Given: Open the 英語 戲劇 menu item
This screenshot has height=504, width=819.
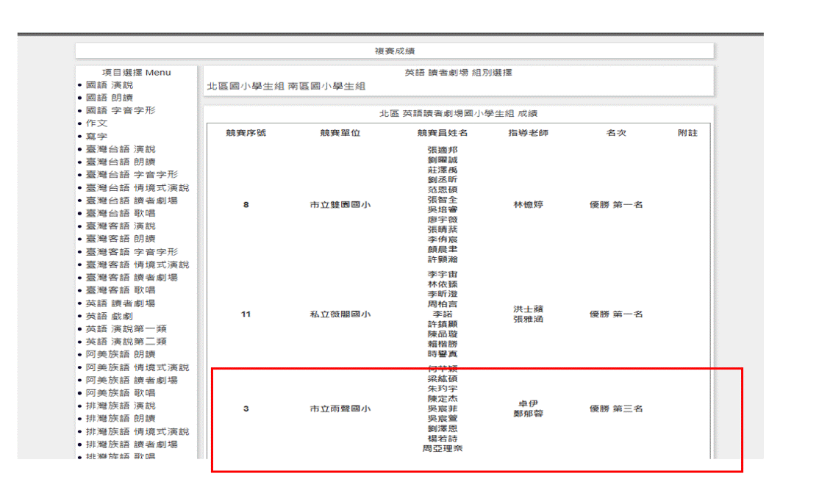Looking at the screenshot, I should [x=110, y=316].
